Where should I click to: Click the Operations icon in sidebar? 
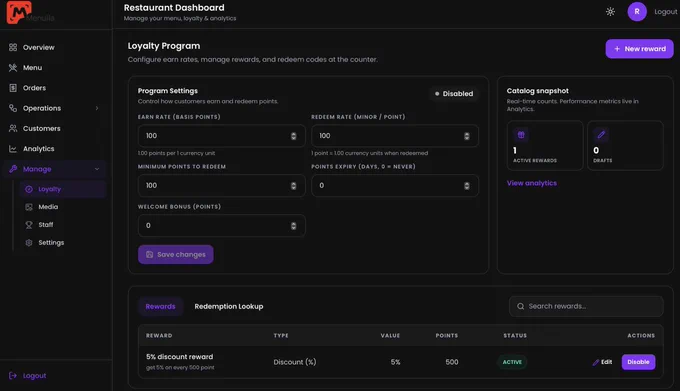[x=13, y=108]
